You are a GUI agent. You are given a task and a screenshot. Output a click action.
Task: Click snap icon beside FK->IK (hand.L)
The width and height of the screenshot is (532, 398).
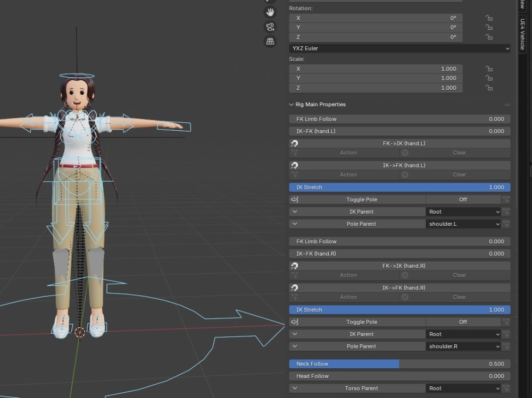294,143
